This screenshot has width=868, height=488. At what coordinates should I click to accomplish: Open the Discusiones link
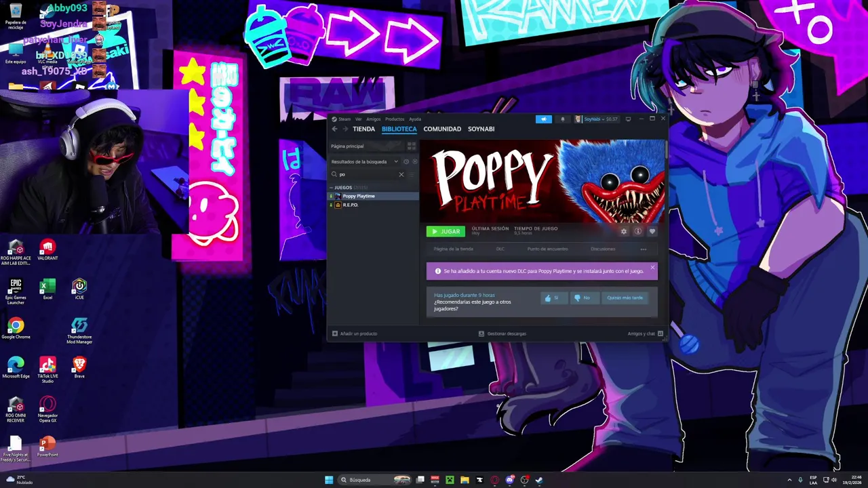[603, 249]
